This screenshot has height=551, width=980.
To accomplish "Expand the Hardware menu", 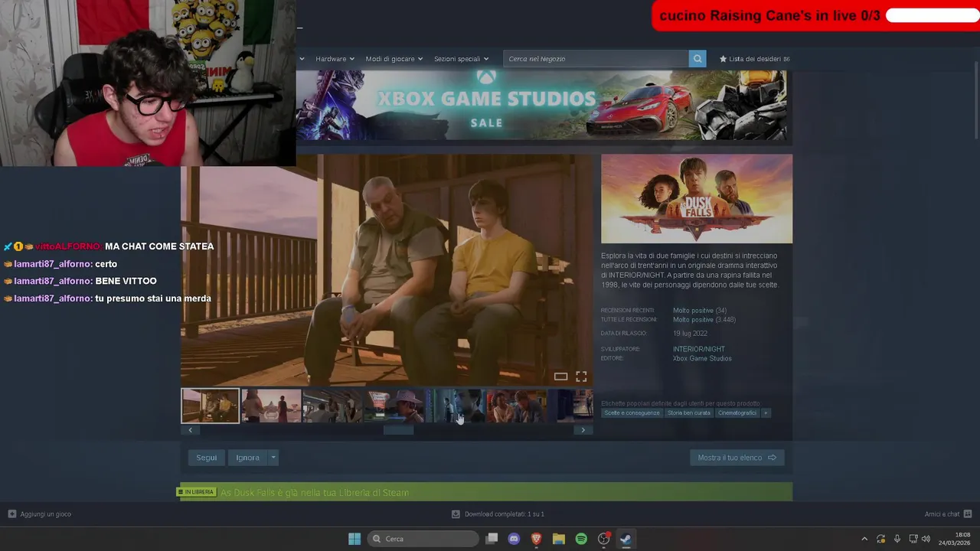I will pos(335,59).
